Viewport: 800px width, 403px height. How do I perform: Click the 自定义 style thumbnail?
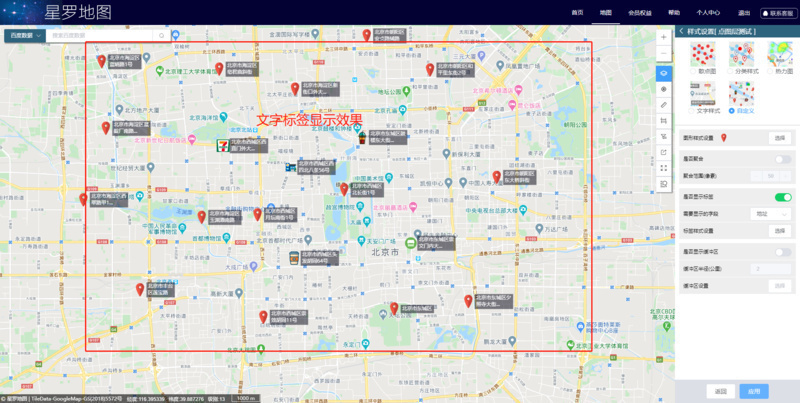pos(741,93)
